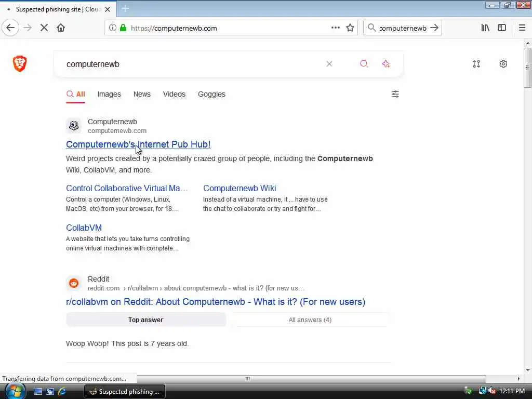Clear the Brave search query
The image size is (532, 399).
pos(329,64)
